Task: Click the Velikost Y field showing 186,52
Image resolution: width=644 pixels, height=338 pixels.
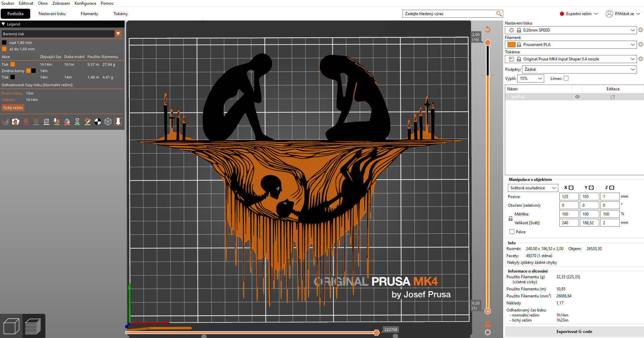Action: [589, 223]
